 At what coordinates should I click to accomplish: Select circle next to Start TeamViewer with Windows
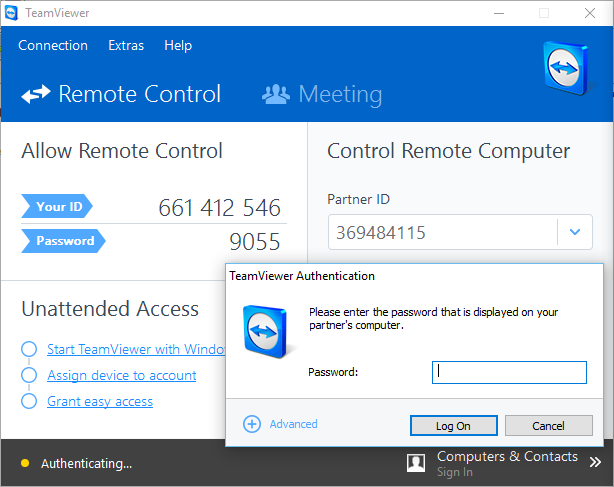[29, 349]
